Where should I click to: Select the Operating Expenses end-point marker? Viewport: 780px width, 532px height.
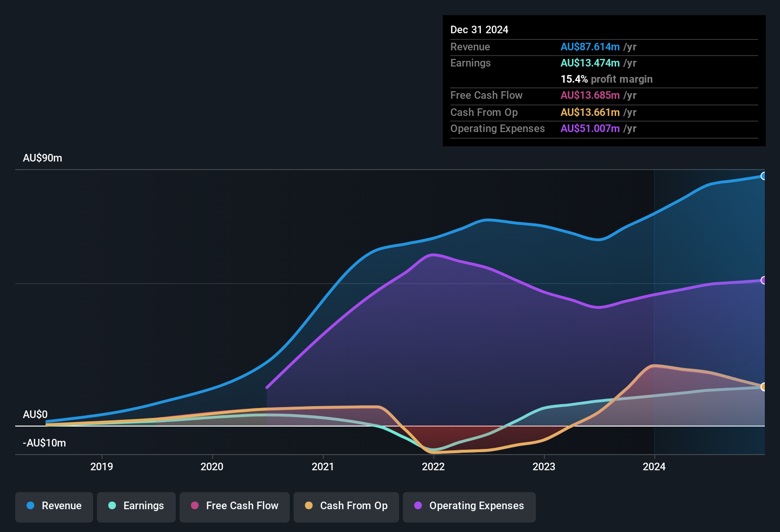[764, 280]
